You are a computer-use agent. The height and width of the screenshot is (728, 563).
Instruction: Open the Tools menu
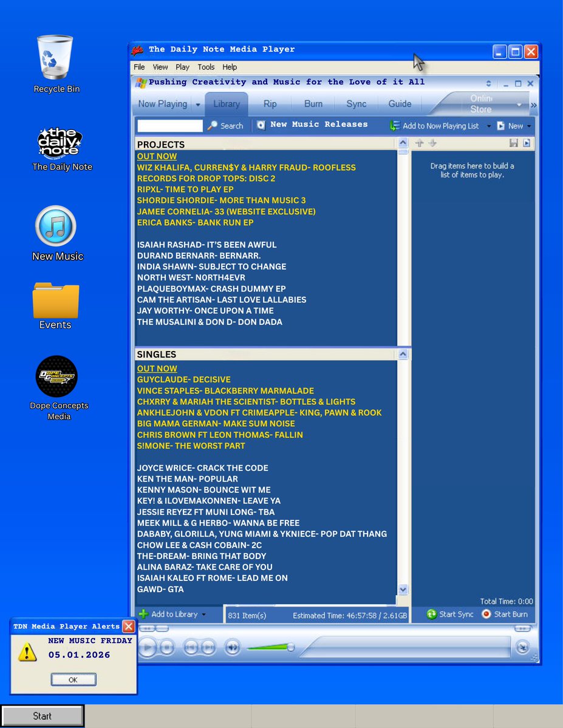point(206,67)
